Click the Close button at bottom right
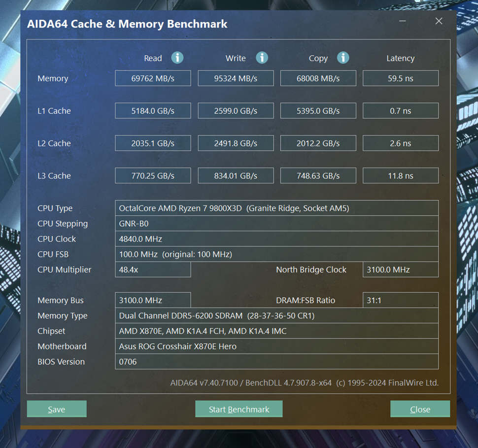478x448 pixels. [420, 409]
